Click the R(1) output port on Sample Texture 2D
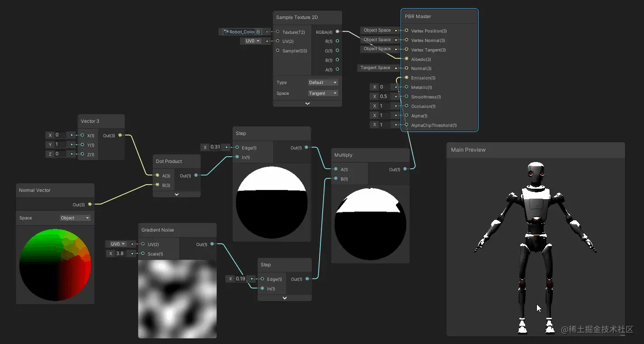 coord(338,41)
